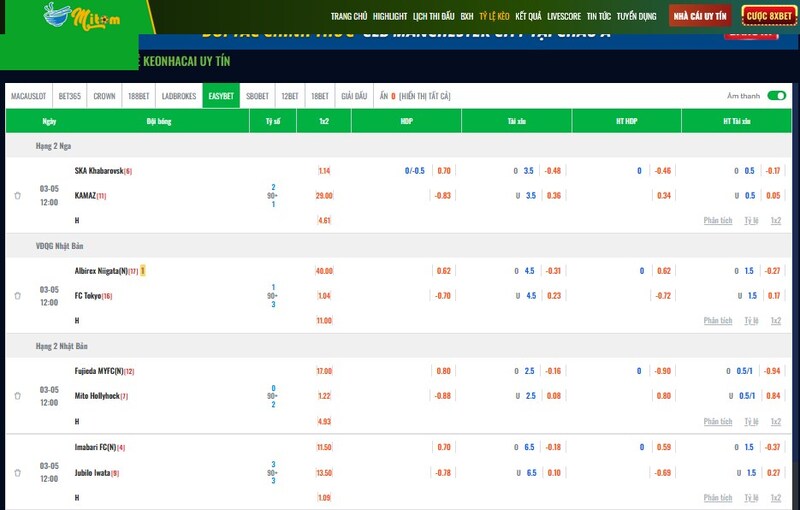Click team name Mito Hollyhock
Screen dimensions: 800x510
point(97,396)
